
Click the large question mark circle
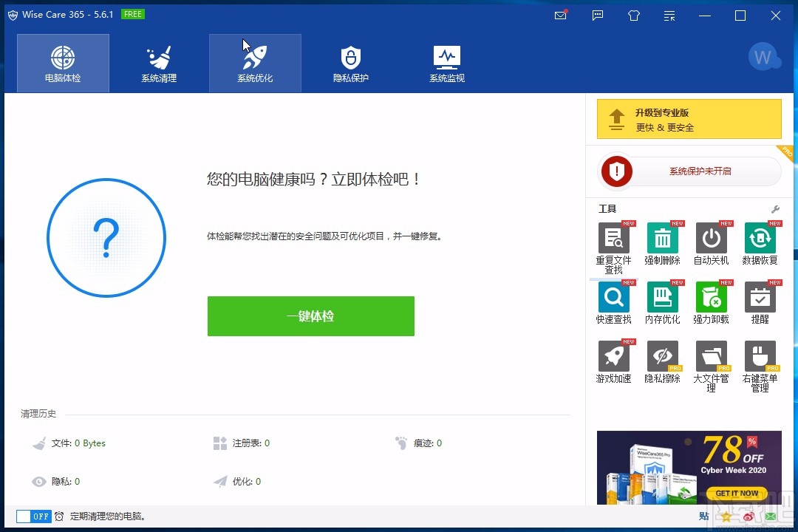point(106,238)
